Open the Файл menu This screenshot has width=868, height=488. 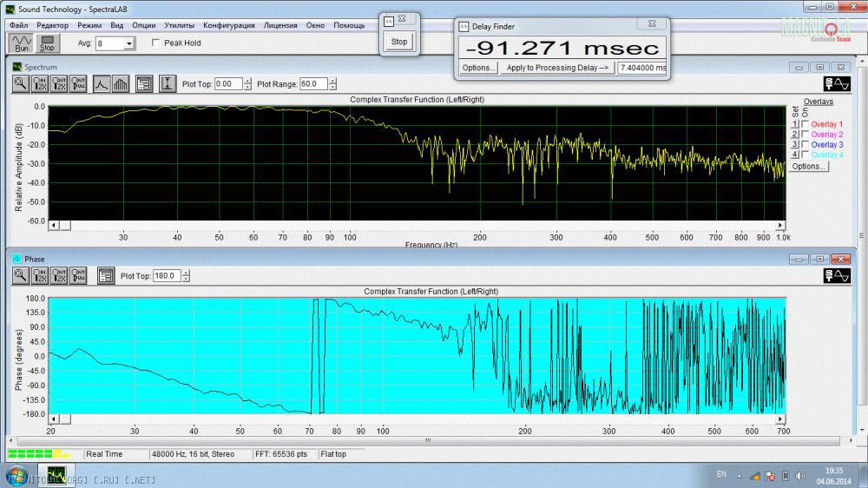[x=18, y=25]
